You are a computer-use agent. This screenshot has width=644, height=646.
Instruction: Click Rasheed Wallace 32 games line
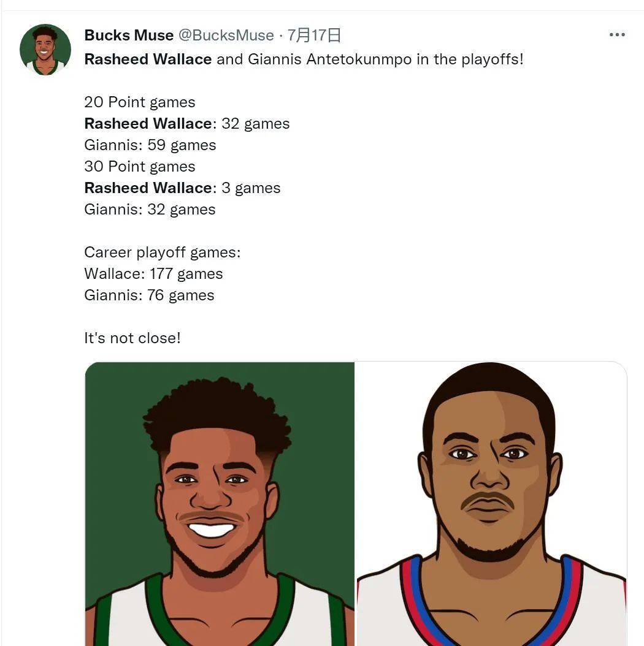click(x=187, y=124)
